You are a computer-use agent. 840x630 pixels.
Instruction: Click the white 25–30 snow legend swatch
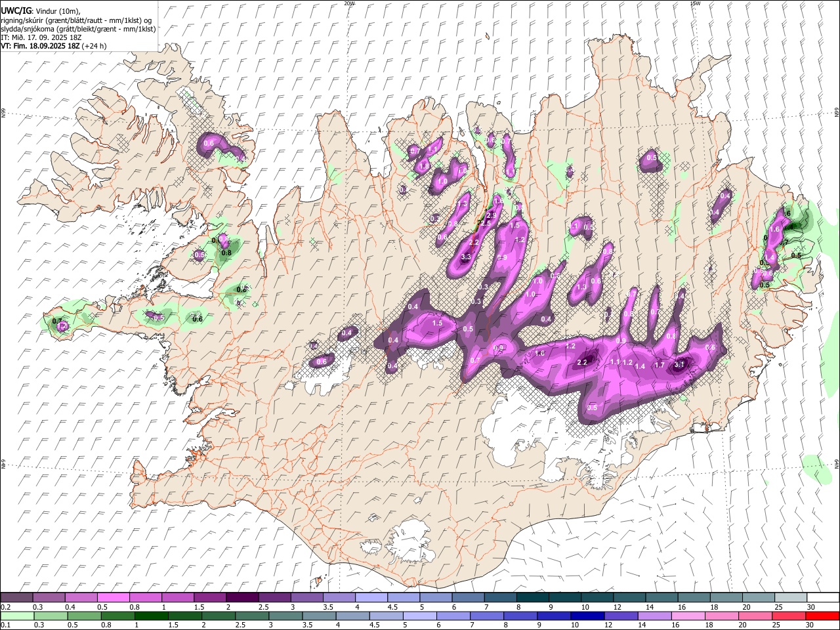[790, 597]
